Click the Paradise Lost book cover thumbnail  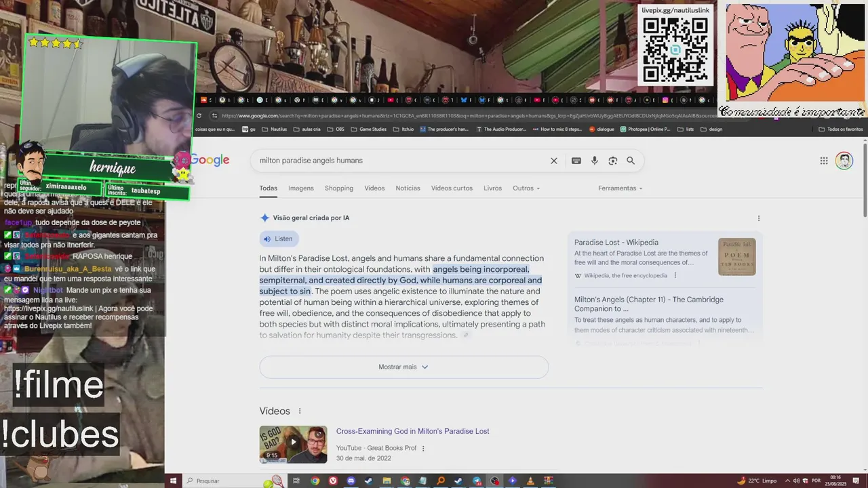coord(736,257)
